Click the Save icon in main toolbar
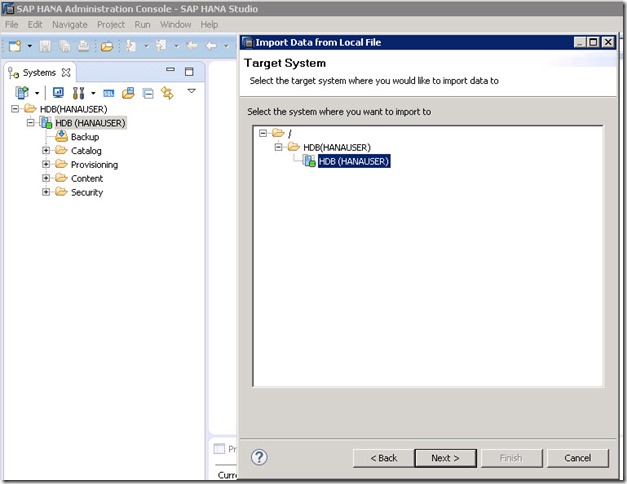 (45, 46)
